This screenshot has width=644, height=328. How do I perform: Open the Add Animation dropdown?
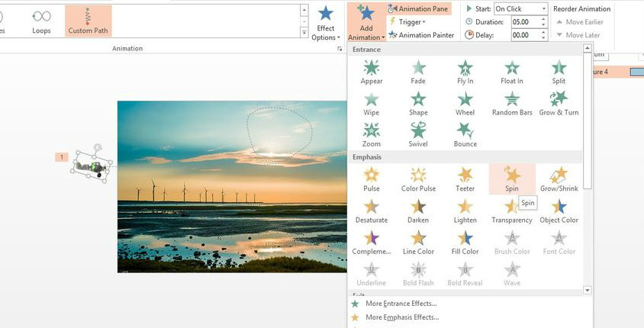click(x=366, y=23)
